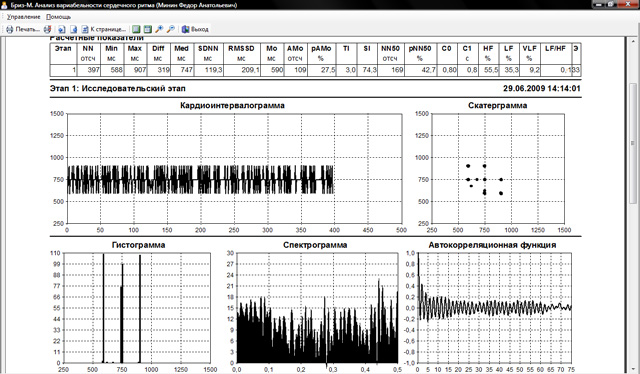This screenshot has width=640, height=374.
Task: Click the Mo value 590
Action: pyautogui.click(x=277, y=70)
